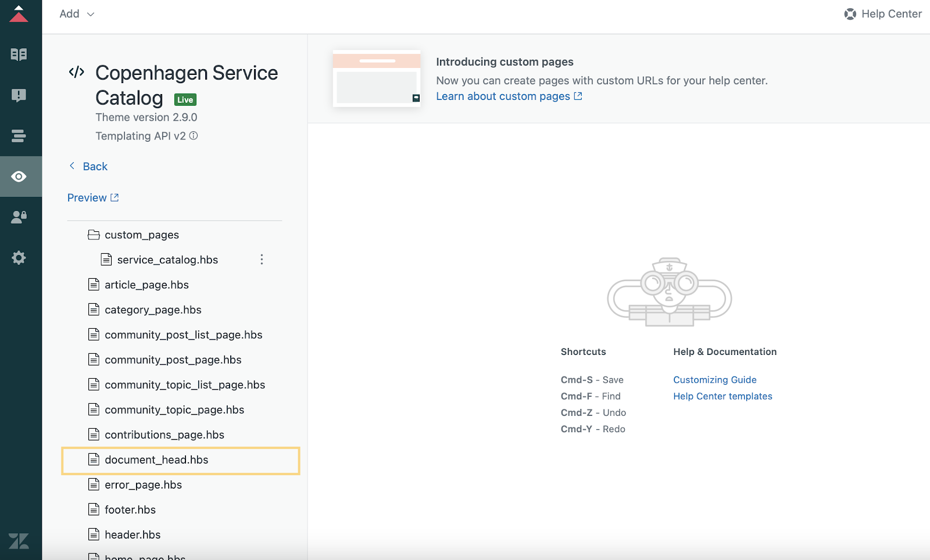Screen dimensions: 930x560
Task: Open the Settings gear icon in sidebar
Action: pyautogui.click(x=19, y=258)
